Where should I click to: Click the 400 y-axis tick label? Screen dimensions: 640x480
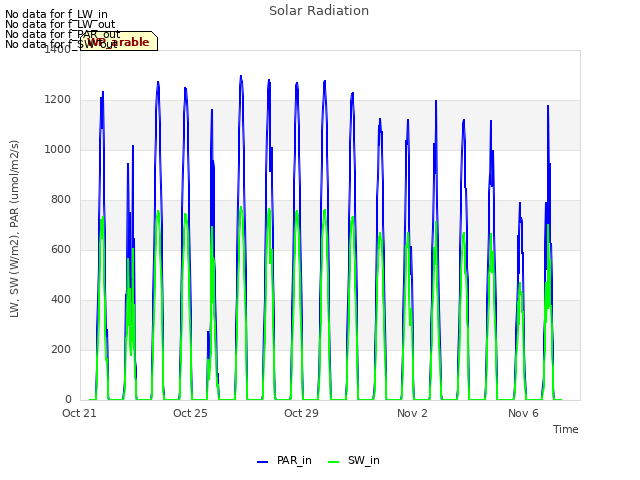(61, 300)
